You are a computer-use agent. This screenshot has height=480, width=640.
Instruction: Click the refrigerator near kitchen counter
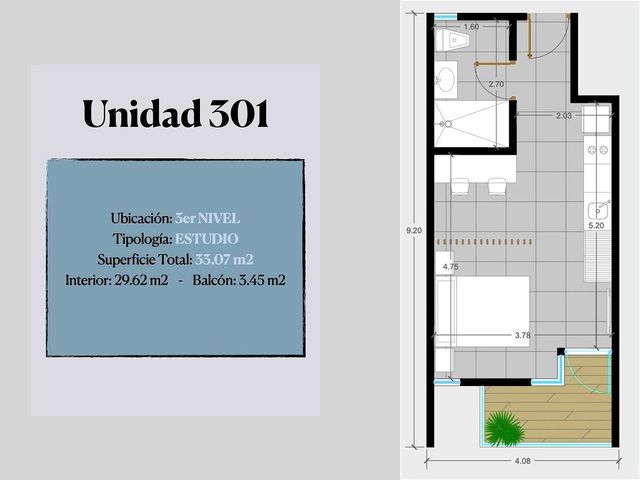pos(596,119)
